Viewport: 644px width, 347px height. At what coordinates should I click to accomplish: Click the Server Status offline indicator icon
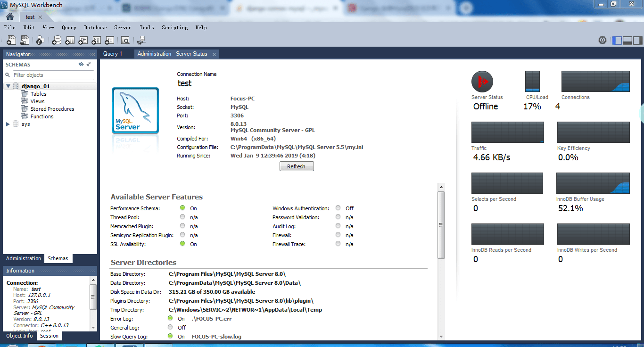(482, 82)
